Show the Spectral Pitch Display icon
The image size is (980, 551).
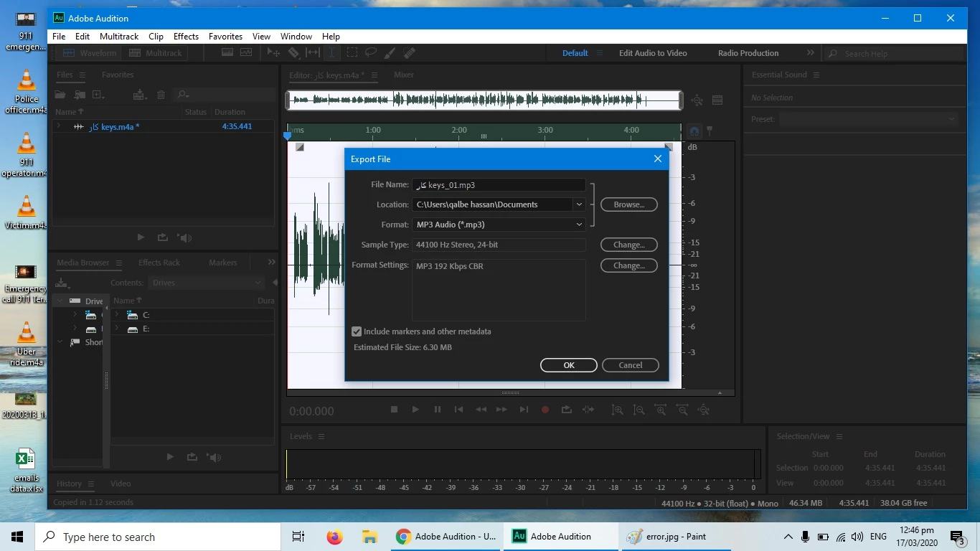point(246,52)
